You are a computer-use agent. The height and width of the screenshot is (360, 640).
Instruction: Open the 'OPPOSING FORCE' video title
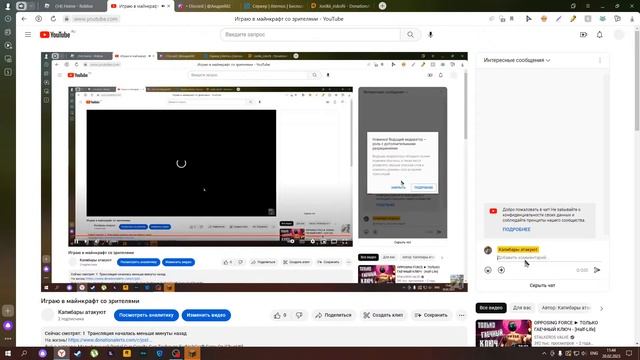tap(566, 326)
